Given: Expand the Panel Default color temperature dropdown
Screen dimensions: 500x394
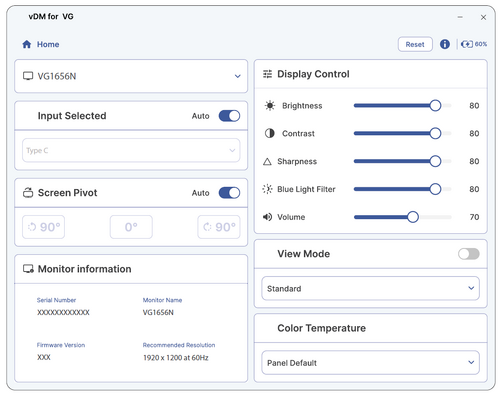Looking at the screenshot, I should 370,363.
